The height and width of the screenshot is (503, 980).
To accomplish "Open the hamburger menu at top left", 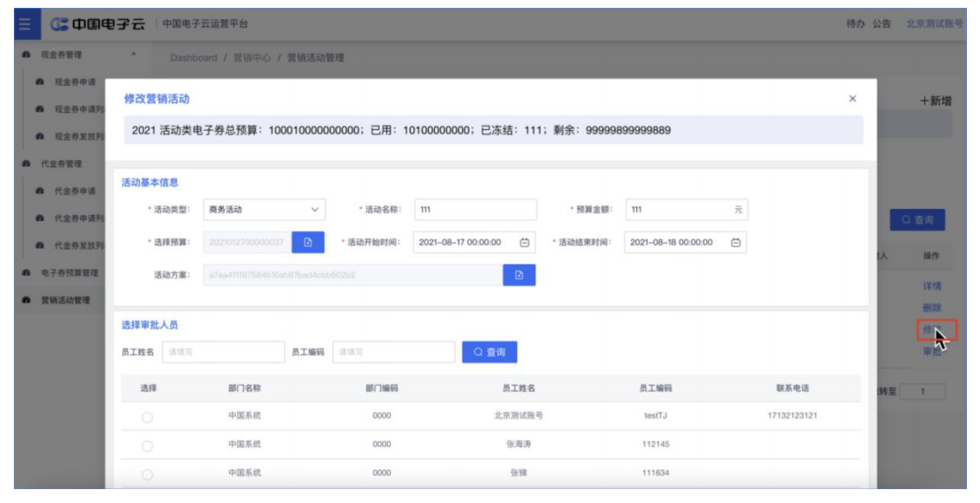I will pos(25,24).
